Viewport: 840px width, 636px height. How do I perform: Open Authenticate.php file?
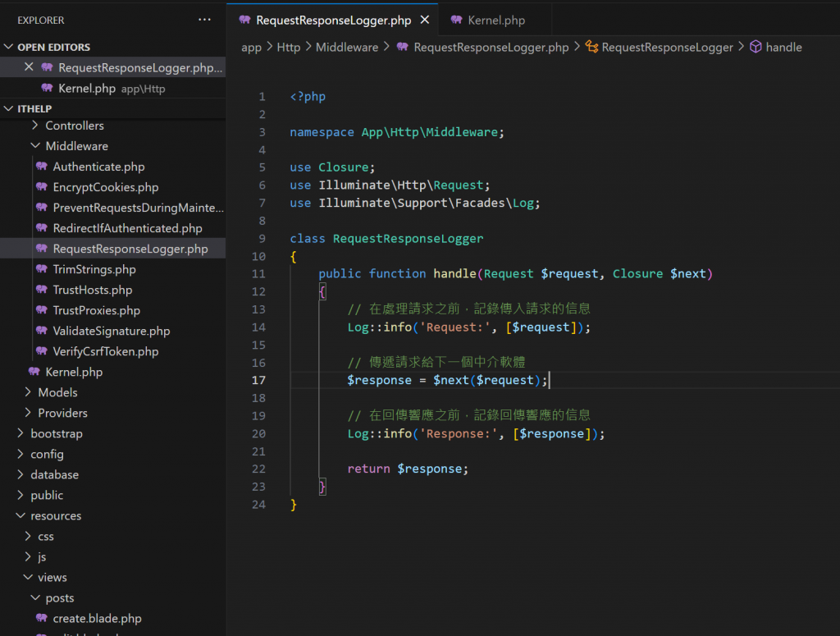tap(112, 167)
